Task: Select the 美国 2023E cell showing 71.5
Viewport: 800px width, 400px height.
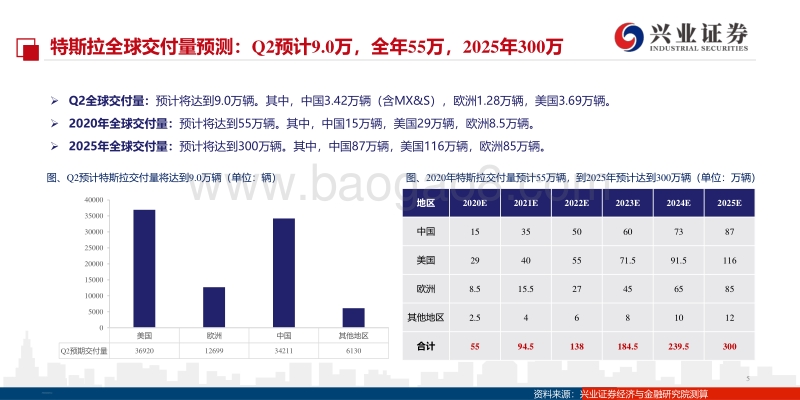Action: tap(628, 260)
